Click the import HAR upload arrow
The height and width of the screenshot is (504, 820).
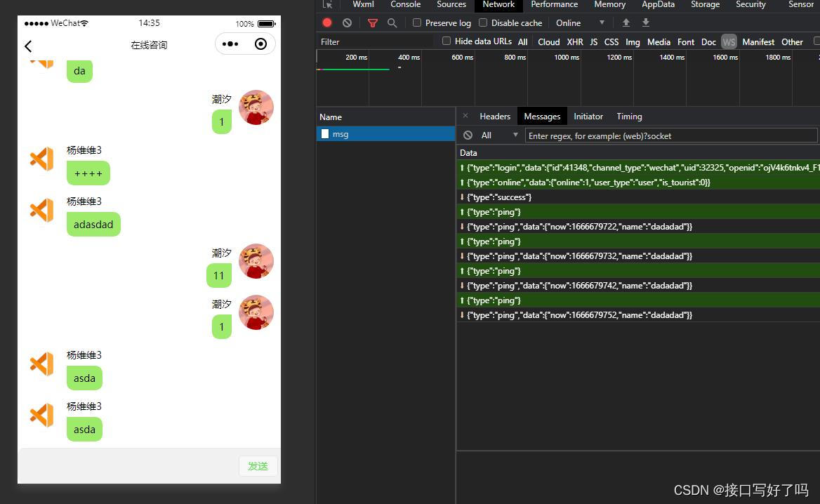[x=626, y=22]
